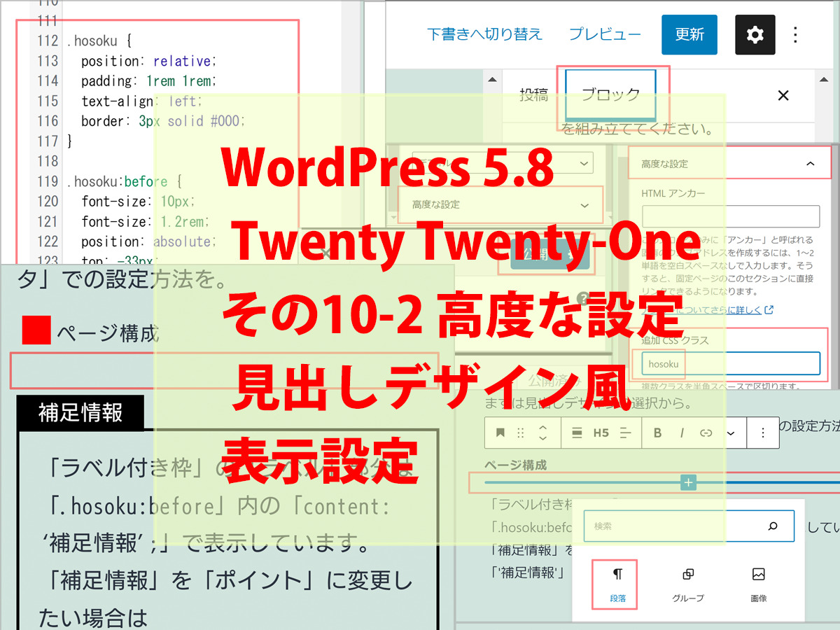Choose the 画像 image block
Image resolution: width=840 pixels, height=630 pixels.
tap(758, 584)
